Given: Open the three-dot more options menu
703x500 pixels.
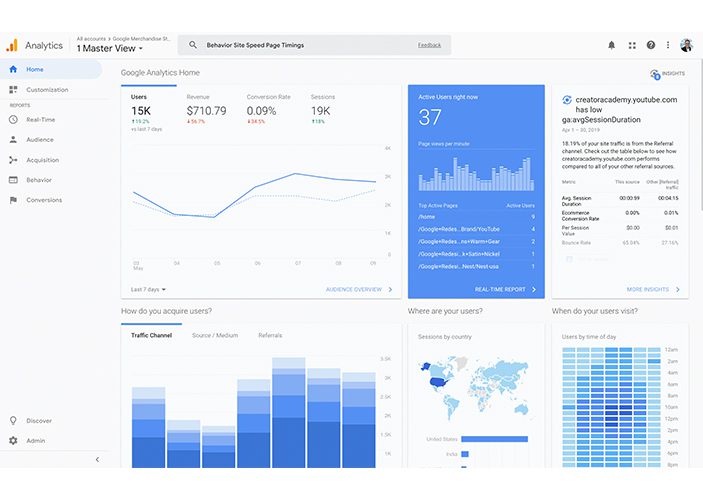Looking at the screenshot, I should [x=668, y=45].
